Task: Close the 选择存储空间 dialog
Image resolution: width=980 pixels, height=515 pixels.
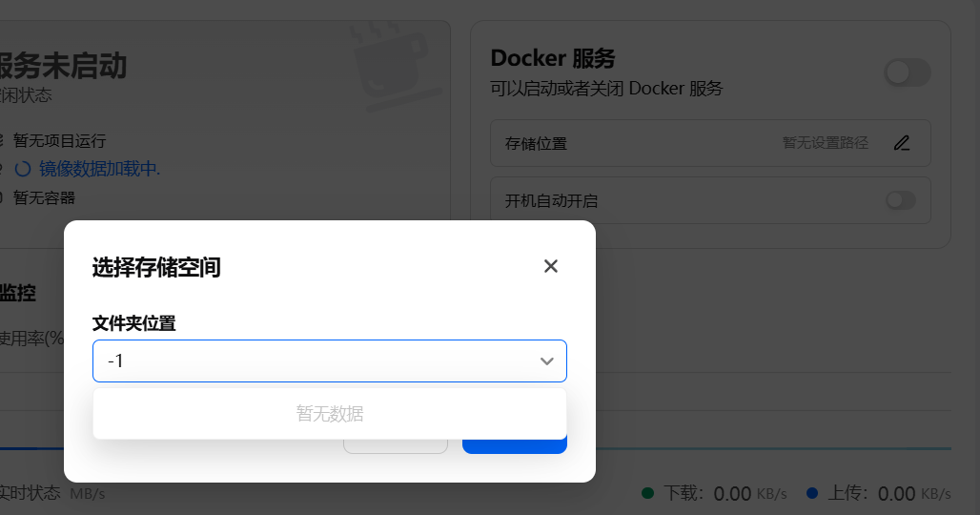Action: (x=550, y=266)
